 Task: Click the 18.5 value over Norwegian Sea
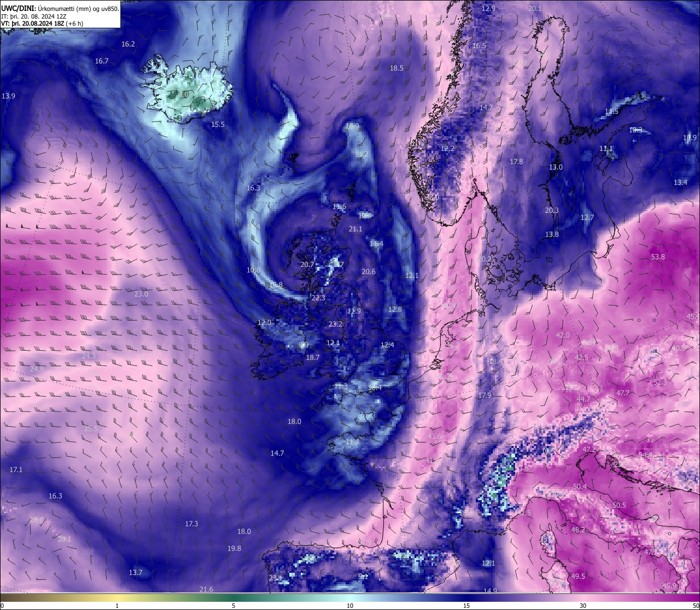396,68
